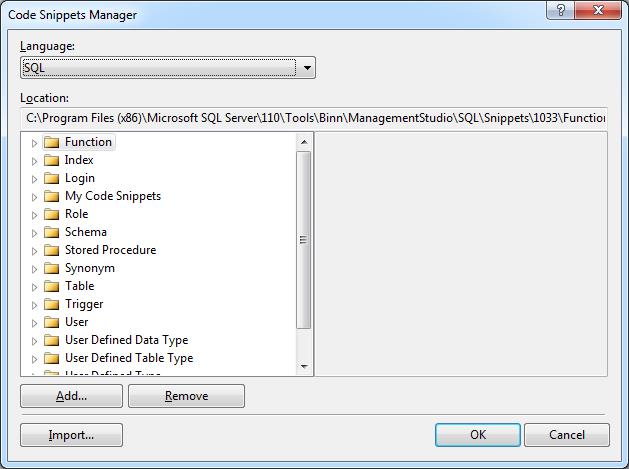Click the Synonym folder icon
The image size is (629, 469).
tap(52, 268)
